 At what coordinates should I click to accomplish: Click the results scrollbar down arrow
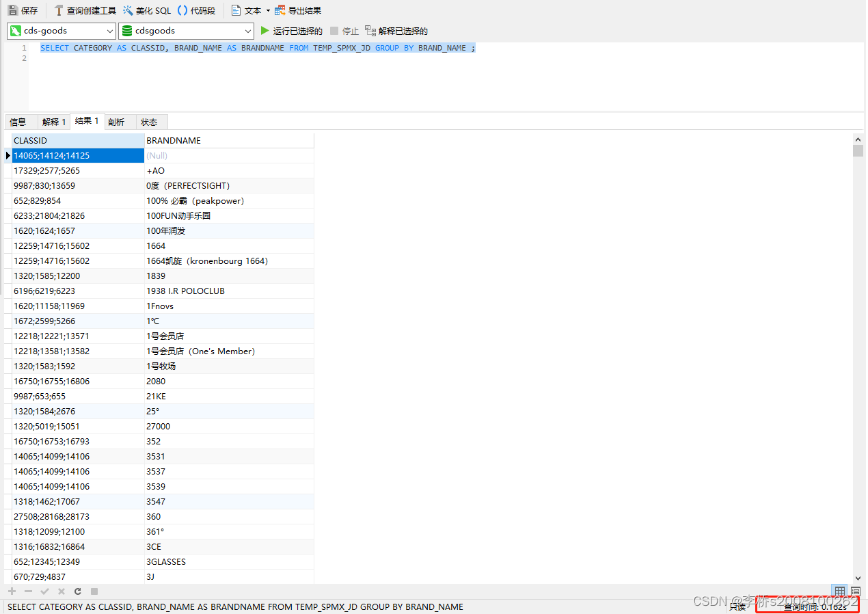tap(858, 578)
